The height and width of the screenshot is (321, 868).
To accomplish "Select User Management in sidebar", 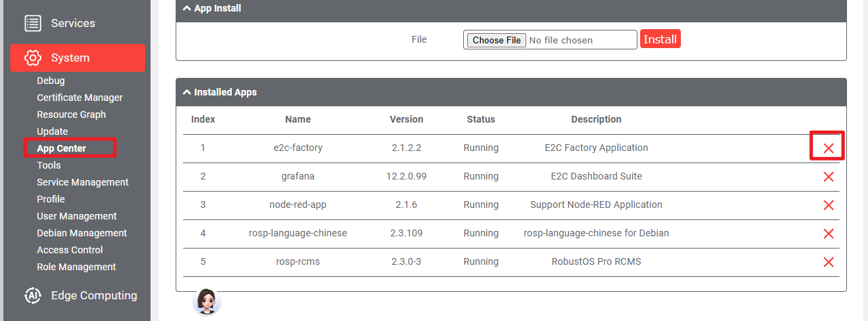I will click(x=77, y=216).
